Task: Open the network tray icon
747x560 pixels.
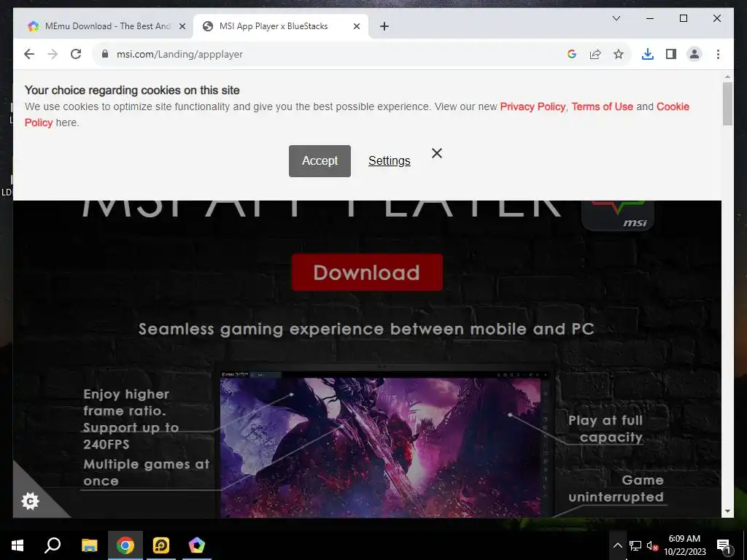Action: pos(635,545)
